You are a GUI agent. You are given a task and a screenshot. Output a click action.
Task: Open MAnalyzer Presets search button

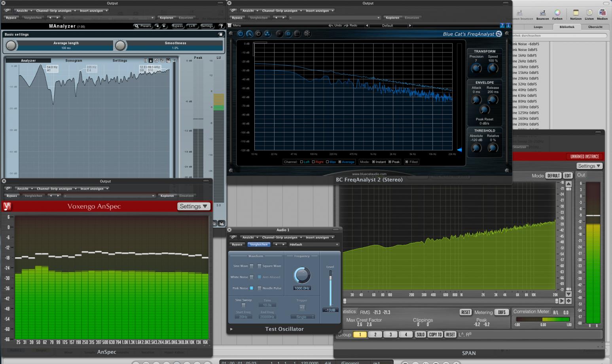pos(143,26)
